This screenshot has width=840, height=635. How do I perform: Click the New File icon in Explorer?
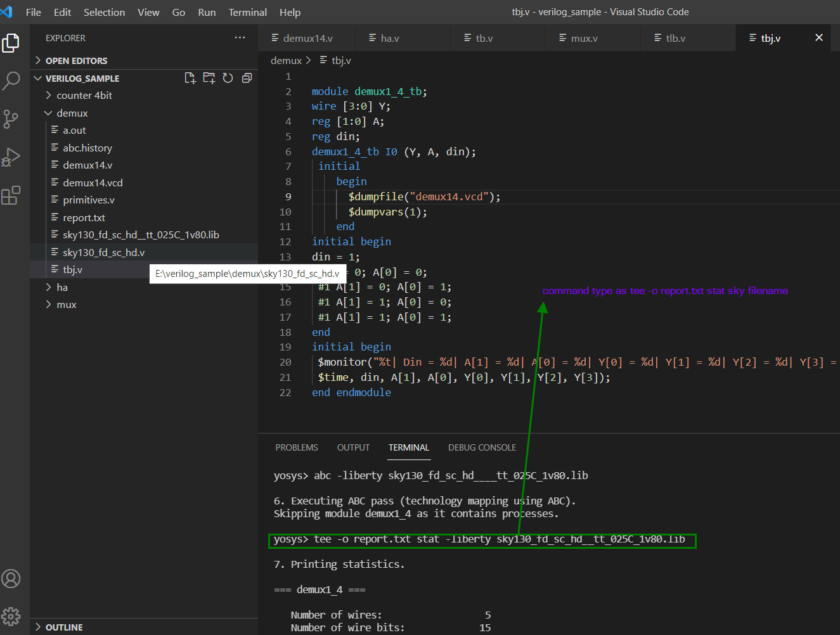(190, 78)
